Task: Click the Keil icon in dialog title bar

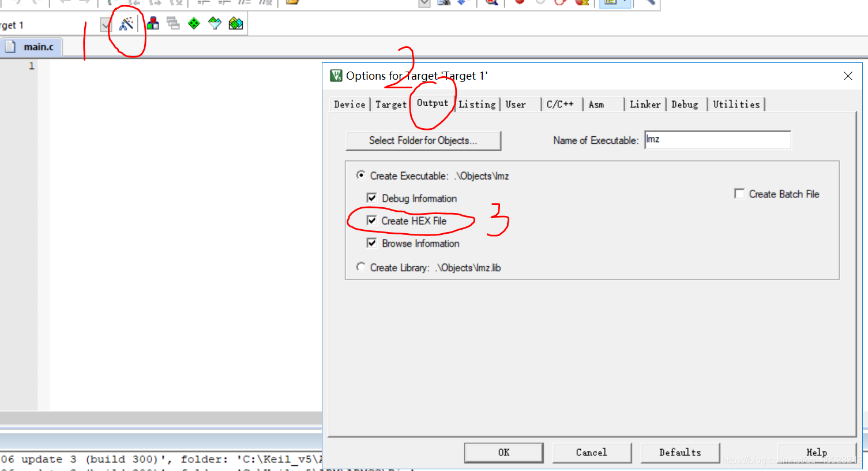Action: (336, 76)
